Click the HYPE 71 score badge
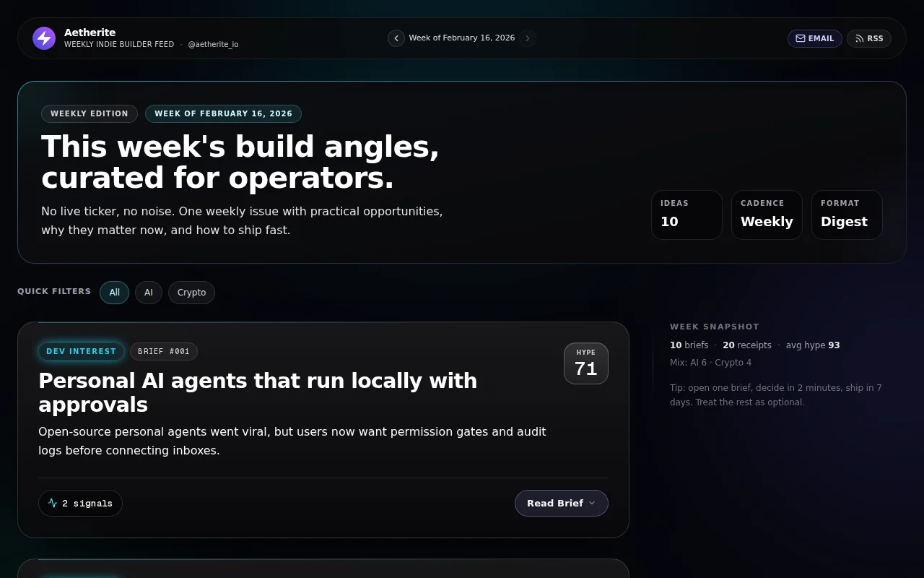Image resolution: width=924 pixels, height=578 pixels. coord(586,363)
